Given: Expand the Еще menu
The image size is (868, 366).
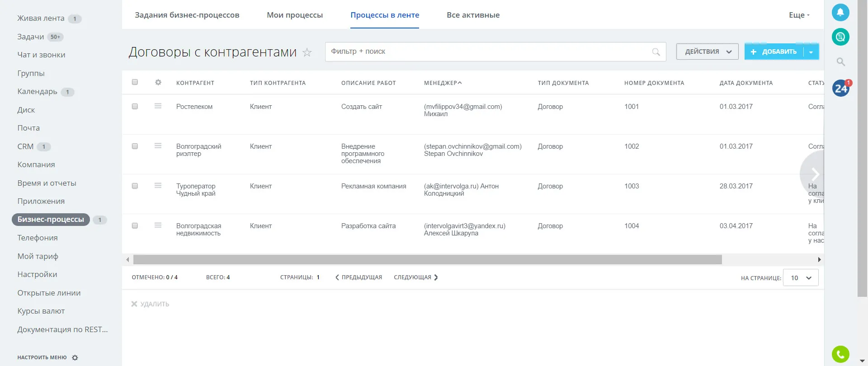Looking at the screenshot, I should coord(799,15).
